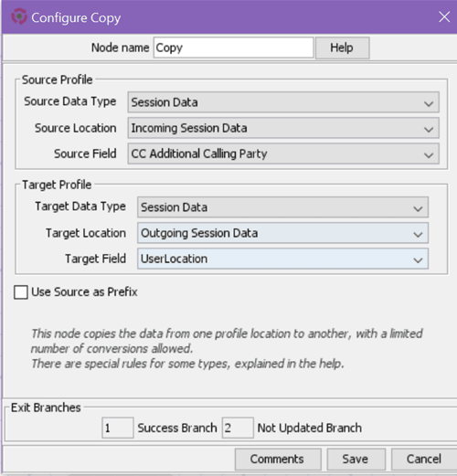
Task: Expand the Source Location dropdown
Action: pyautogui.click(x=283, y=128)
